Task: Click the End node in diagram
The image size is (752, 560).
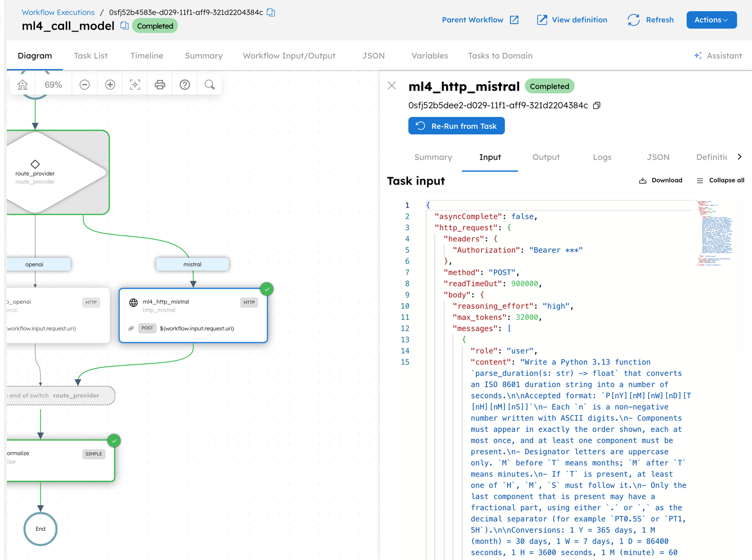Action: 40,529
